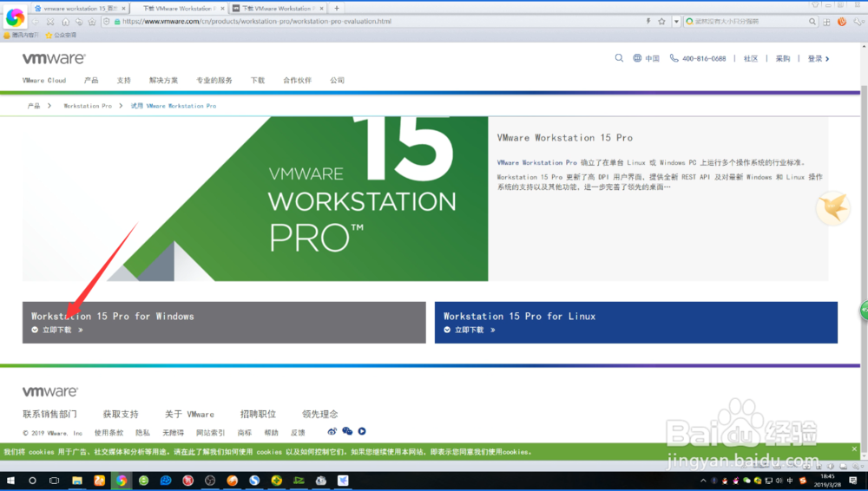This screenshot has height=491, width=868.
Task: Open the 公司 navigation menu
Action: click(x=337, y=81)
